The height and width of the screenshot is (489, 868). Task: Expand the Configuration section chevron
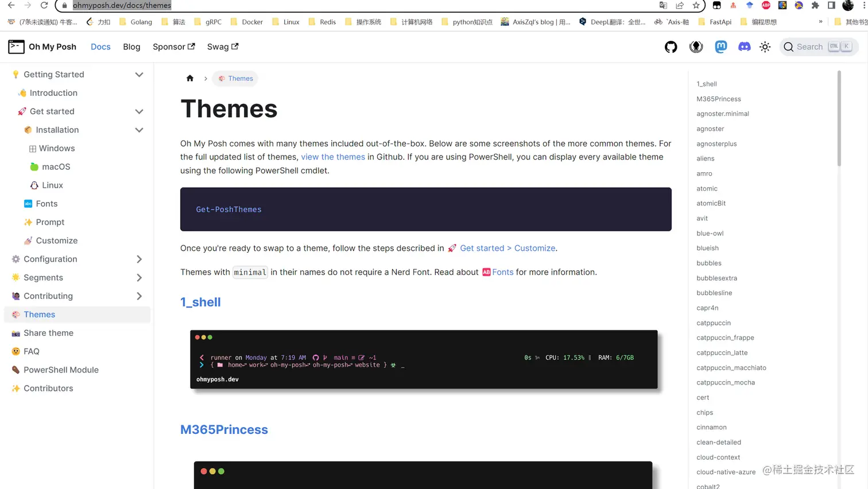[139, 259]
